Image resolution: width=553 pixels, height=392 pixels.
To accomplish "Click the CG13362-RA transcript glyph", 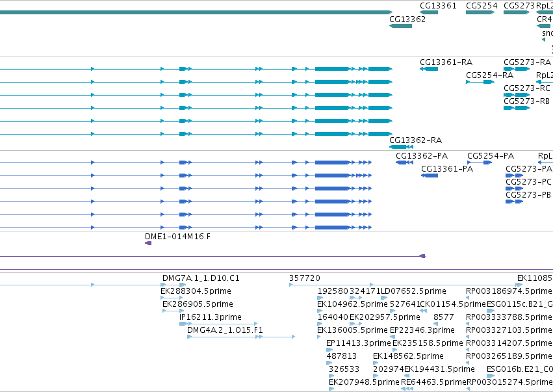I will [401, 147].
